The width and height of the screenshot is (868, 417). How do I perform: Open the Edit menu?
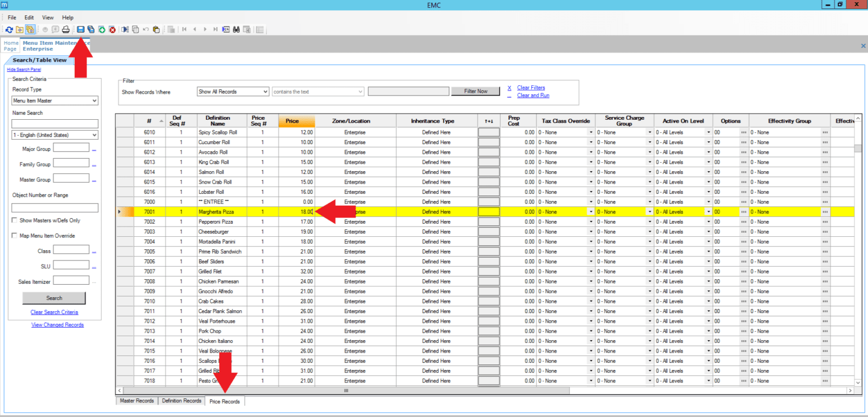(x=29, y=18)
